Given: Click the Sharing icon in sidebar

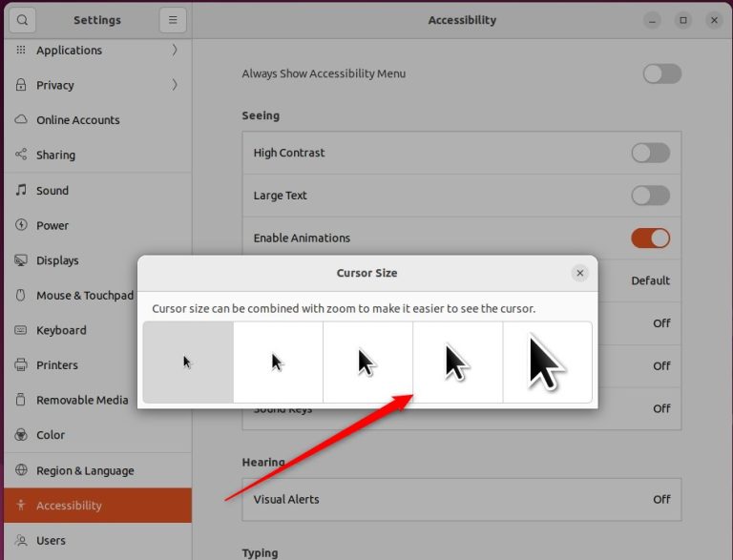Looking at the screenshot, I should coord(21,155).
